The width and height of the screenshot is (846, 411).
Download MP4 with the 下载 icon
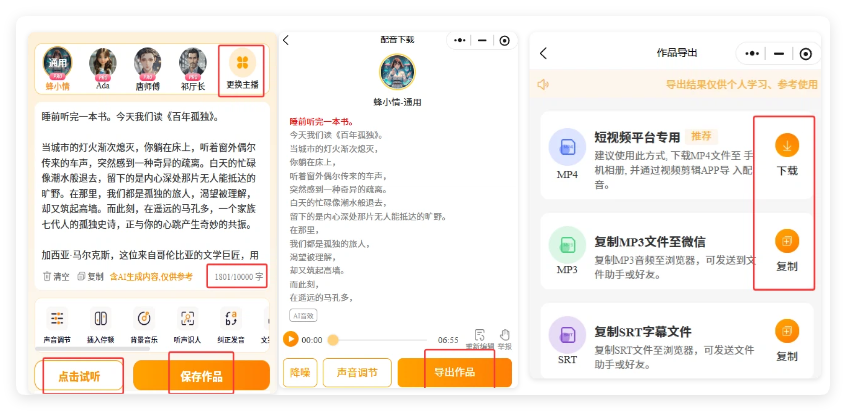tap(787, 146)
